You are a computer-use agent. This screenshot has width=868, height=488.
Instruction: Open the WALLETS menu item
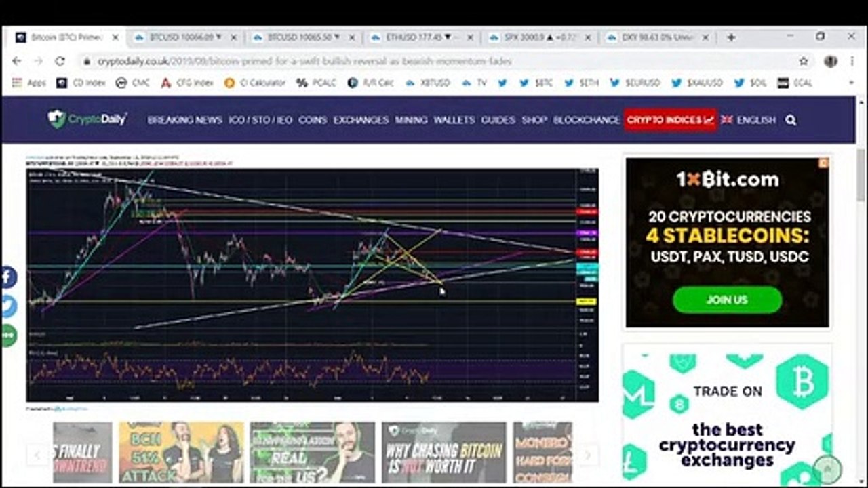pyautogui.click(x=454, y=120)
